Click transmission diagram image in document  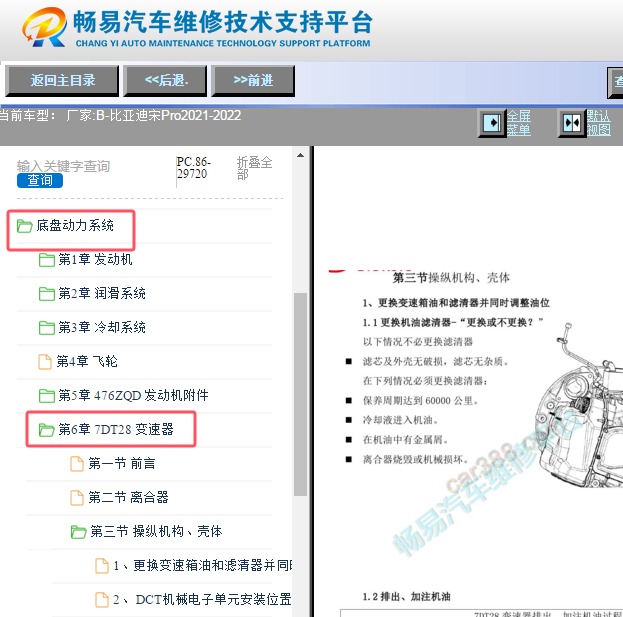pos(579,404)
